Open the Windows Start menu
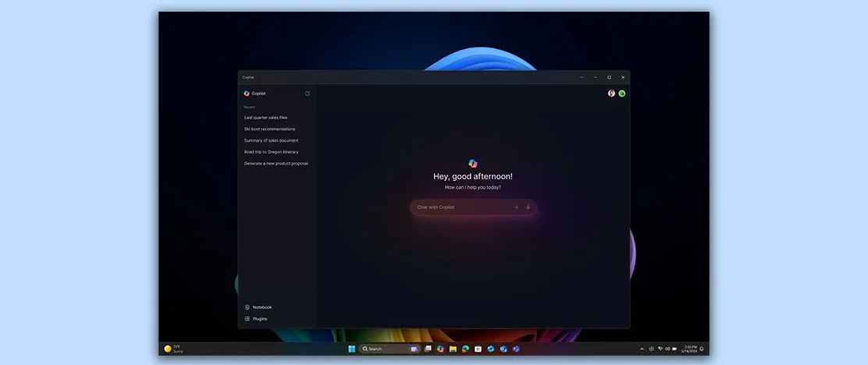The image size is (868, 365). point(351,349)
